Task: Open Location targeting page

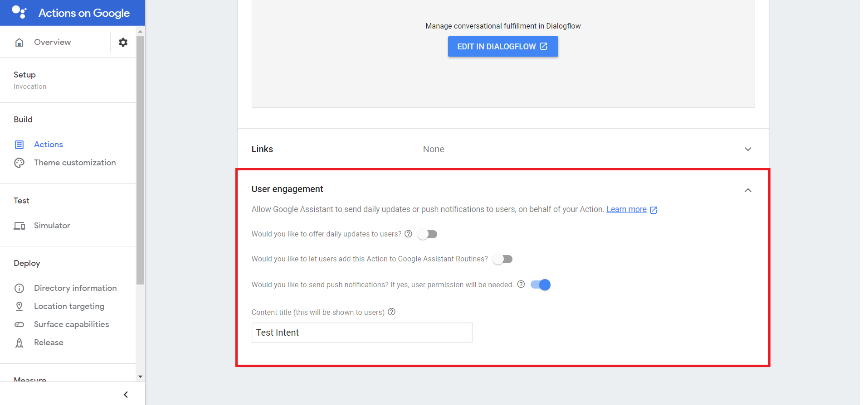Action: [69, 306]
